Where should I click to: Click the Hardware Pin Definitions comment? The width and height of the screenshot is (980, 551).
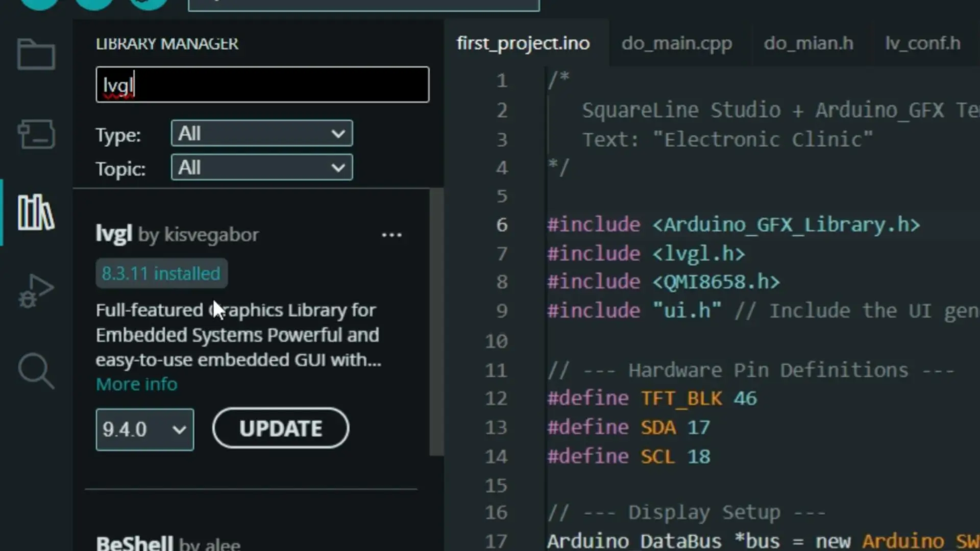pos(750,370)
